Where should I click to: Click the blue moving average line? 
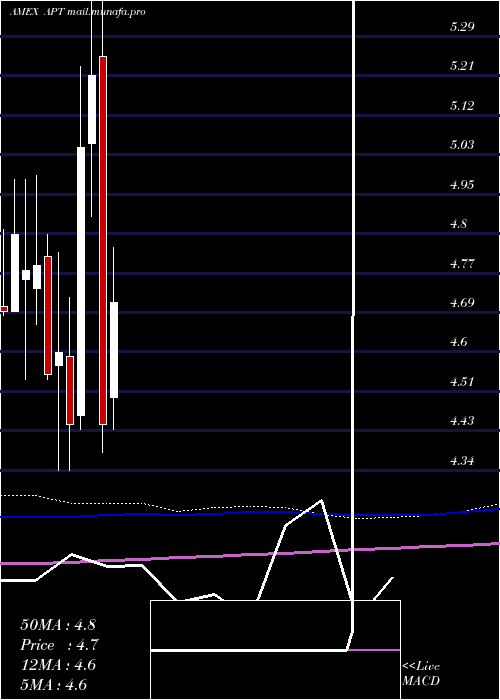pos(250,513)
